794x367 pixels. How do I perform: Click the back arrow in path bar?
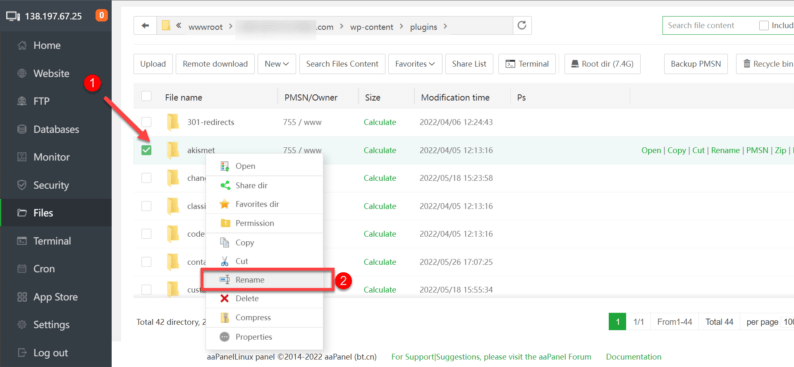click(x=145, y=26)
